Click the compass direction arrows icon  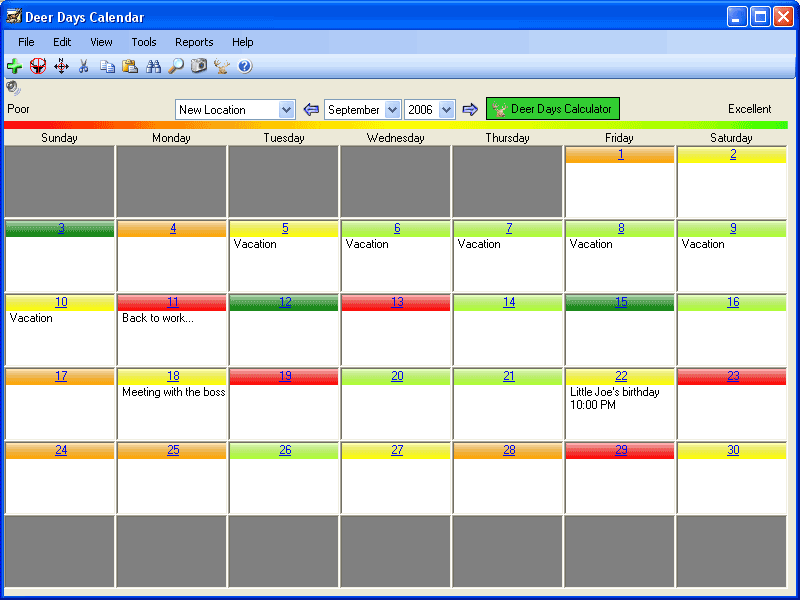click(61, 66)
